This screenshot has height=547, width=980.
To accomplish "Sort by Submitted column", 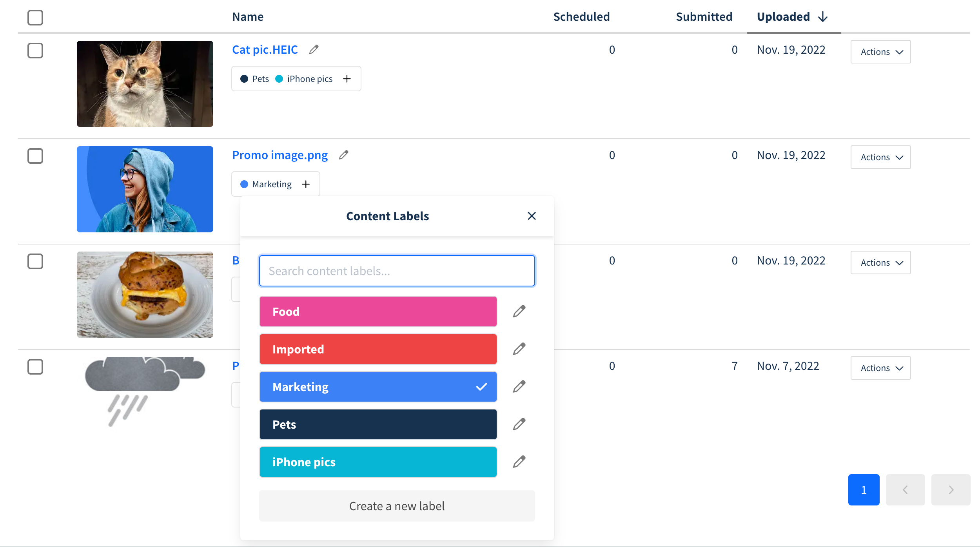I will pos(704,17).
